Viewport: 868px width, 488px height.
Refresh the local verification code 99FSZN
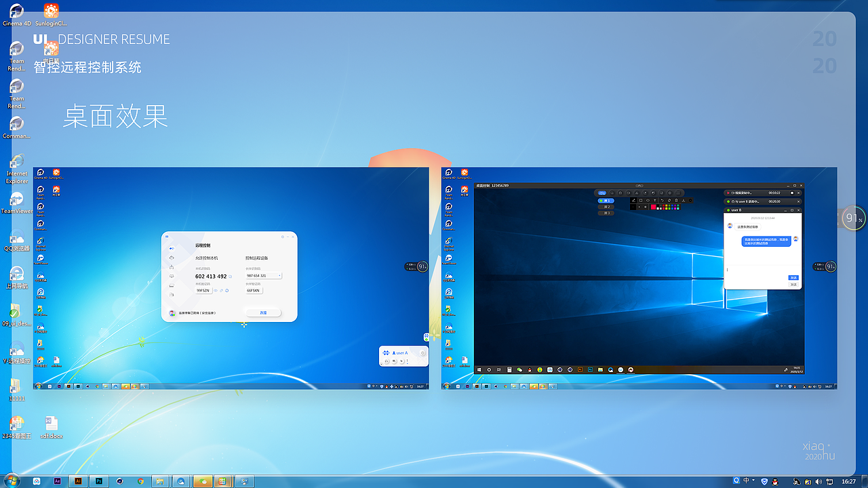(x=226, y=291)
